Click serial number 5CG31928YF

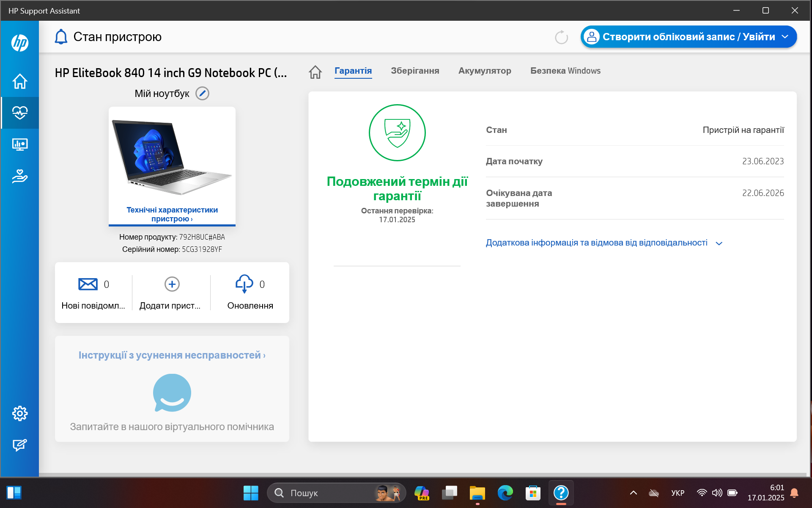[x=202, y=249]
